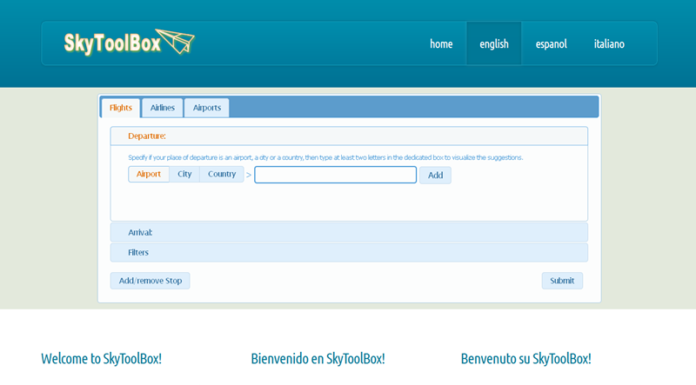Expand the Arrival section
This screenshot has height=385, width=696.
click(349, 232)
